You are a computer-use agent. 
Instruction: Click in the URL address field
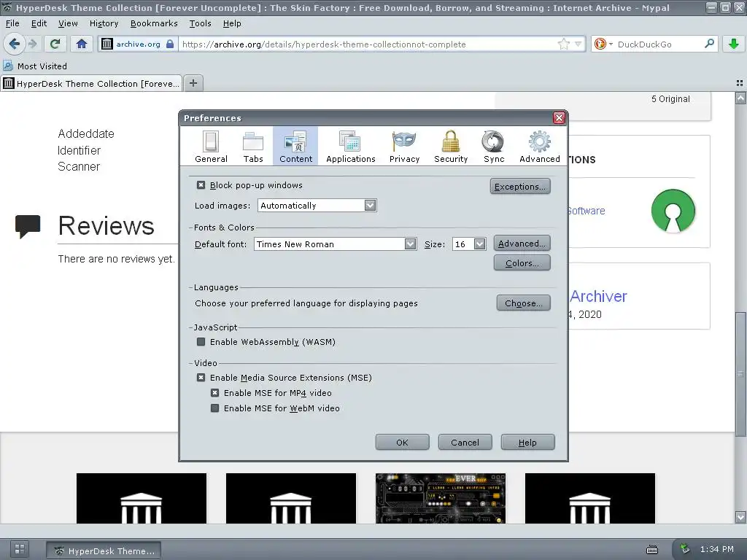pyautogui.click(x=367, y=44)
